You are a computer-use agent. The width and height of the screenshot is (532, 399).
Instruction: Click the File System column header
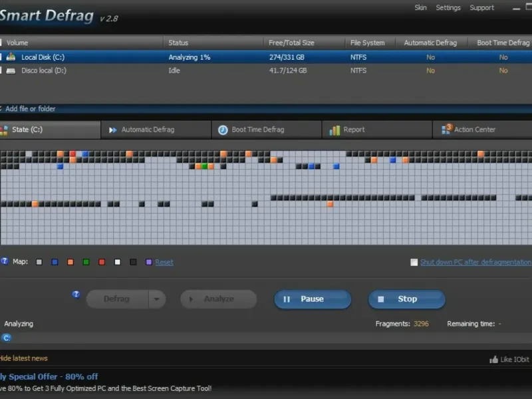point(370,43)
